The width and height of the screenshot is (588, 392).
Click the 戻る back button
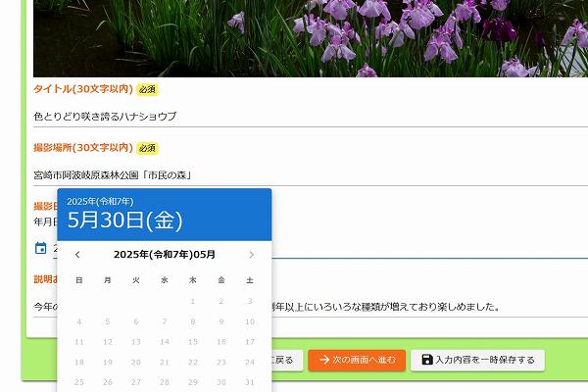coord(287,360)
